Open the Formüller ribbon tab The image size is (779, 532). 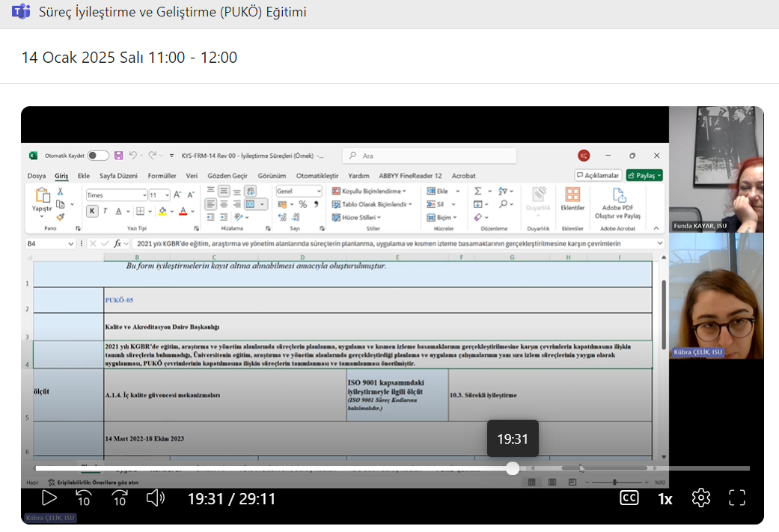click(162, 176)
